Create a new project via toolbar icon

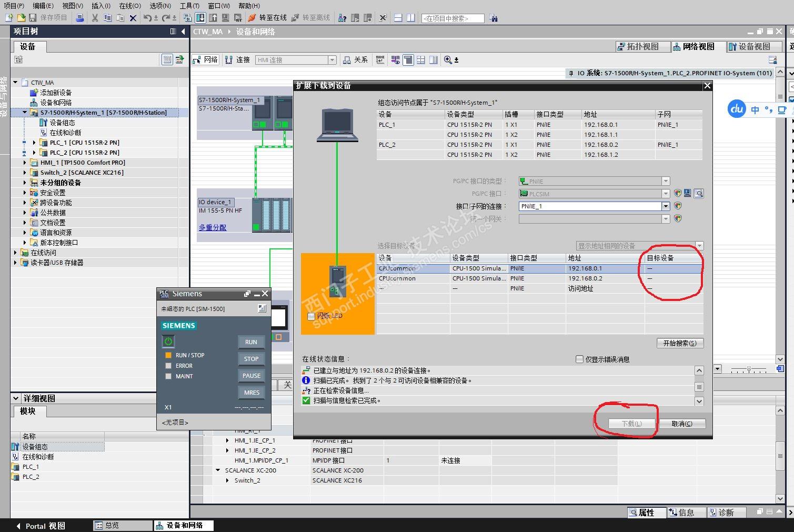click(9, 18)
